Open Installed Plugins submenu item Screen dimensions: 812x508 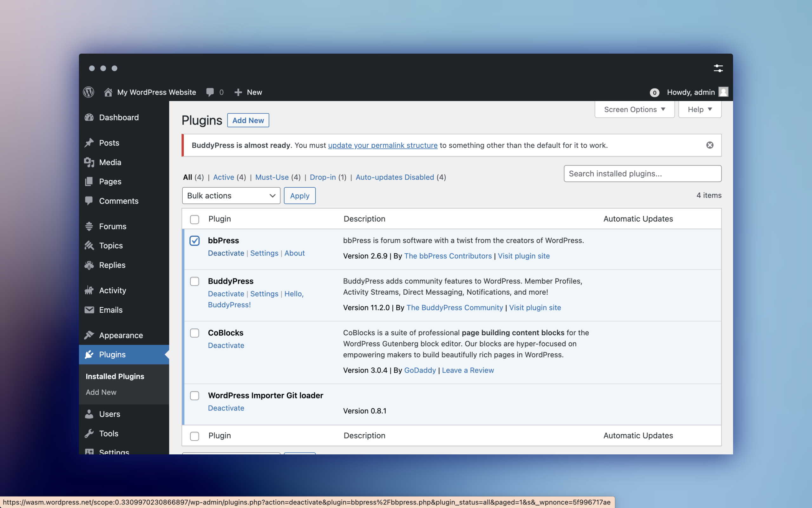pos(115,376)
